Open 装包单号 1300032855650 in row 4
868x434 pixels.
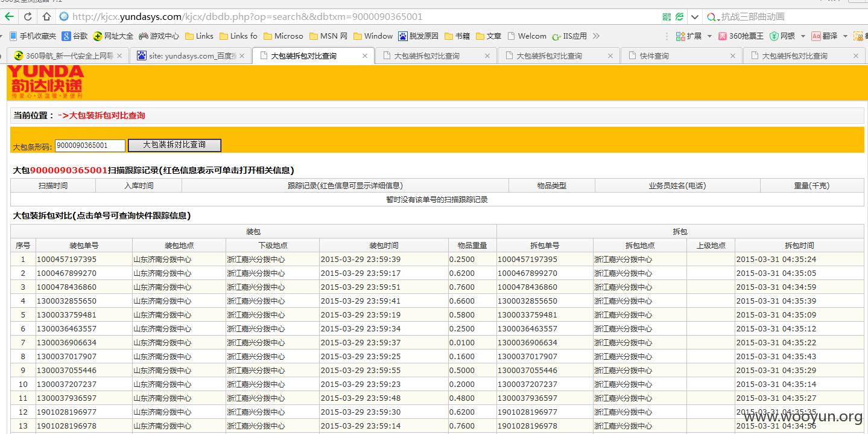point(66,301)
